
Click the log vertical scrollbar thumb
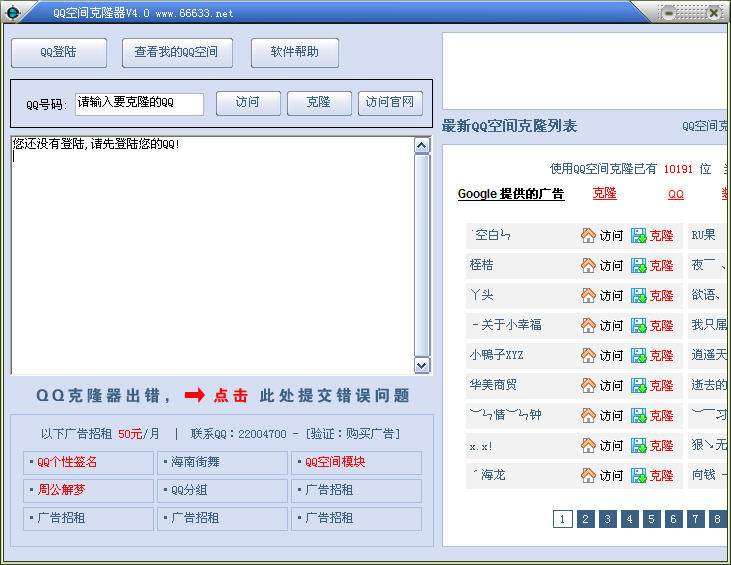[x=422, y=255]
